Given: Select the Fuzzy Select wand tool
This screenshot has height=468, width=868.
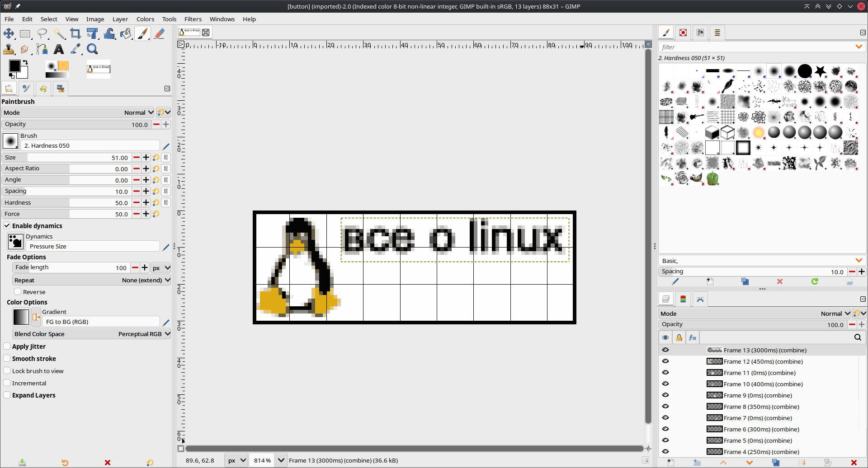Looking at the screenshot, I should [59, 33].
